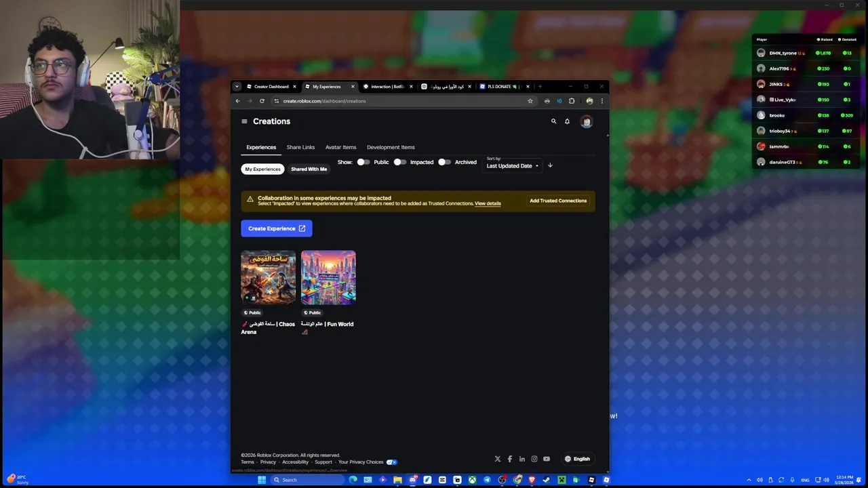Bookmark this page with the star icon

point(530,101)
